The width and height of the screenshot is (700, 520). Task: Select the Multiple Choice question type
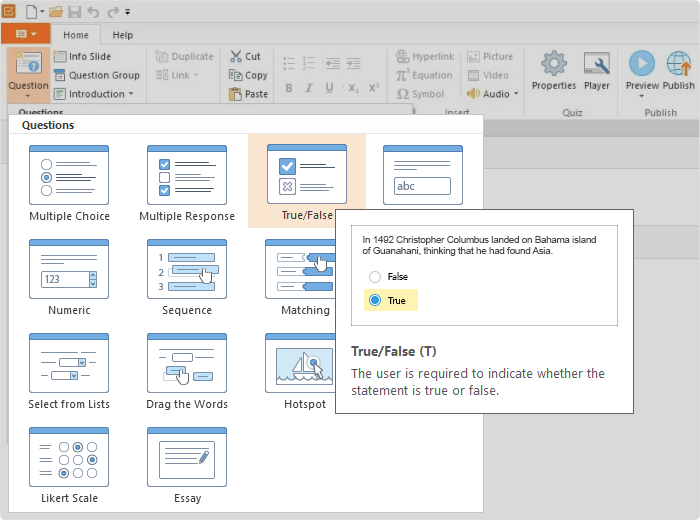tap(69, 183)
